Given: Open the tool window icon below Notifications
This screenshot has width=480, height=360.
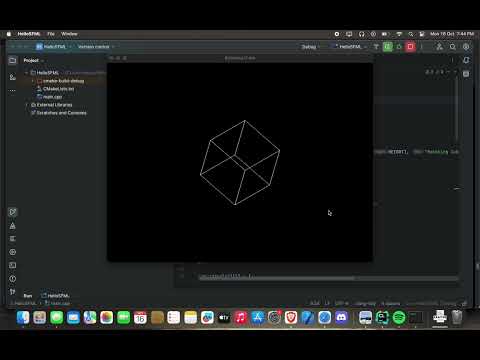Looking at the screenshot, I should [x=466, y=74].
